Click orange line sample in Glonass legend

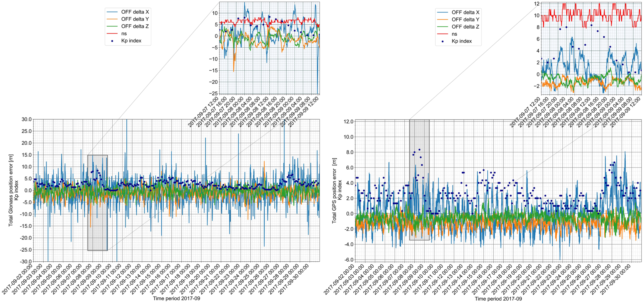112,19
